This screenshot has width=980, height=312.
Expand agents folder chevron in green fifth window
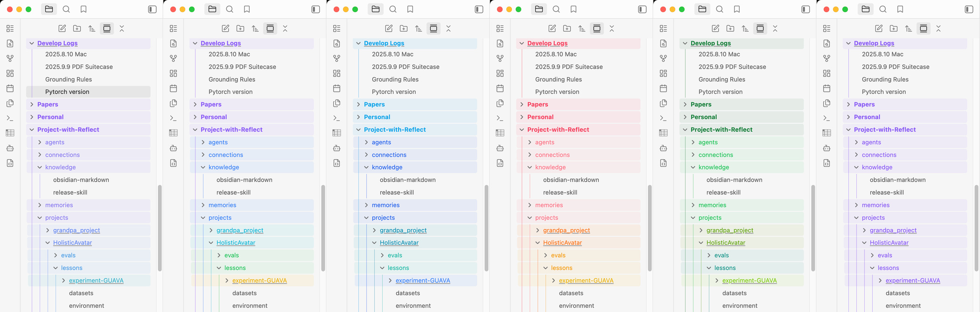[693, 142]
